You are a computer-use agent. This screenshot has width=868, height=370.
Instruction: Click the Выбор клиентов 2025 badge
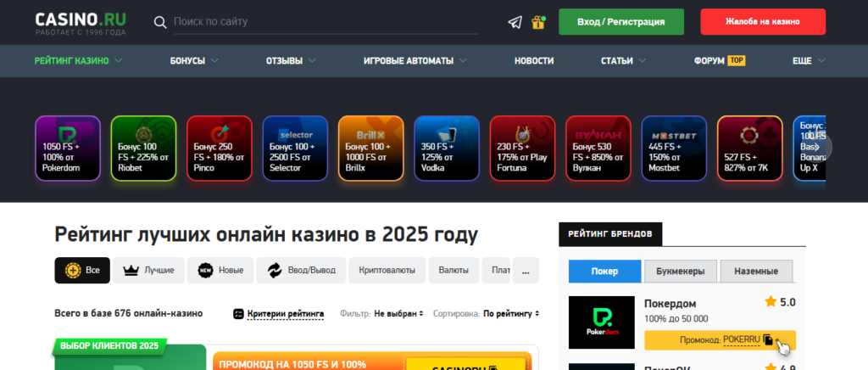coord(109,347)
